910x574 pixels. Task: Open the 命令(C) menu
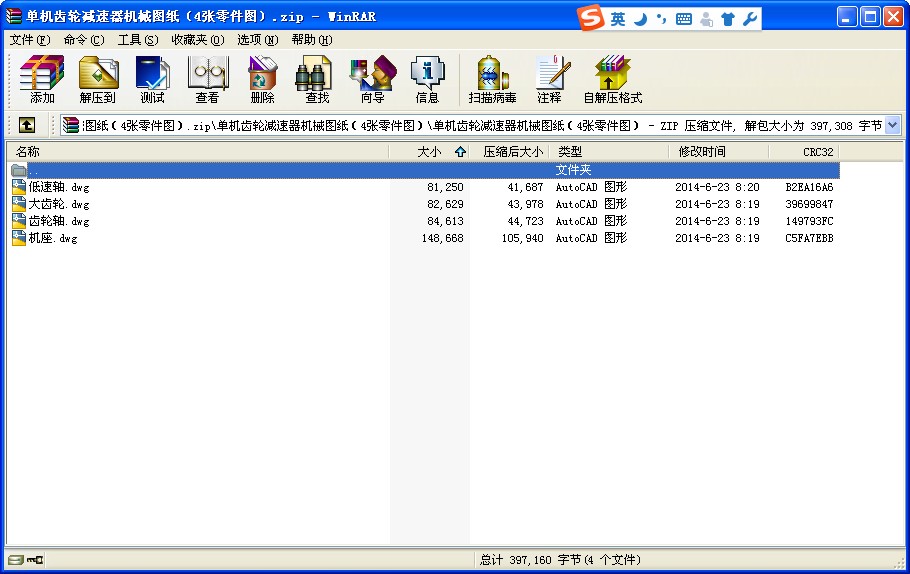click(84, 39)
